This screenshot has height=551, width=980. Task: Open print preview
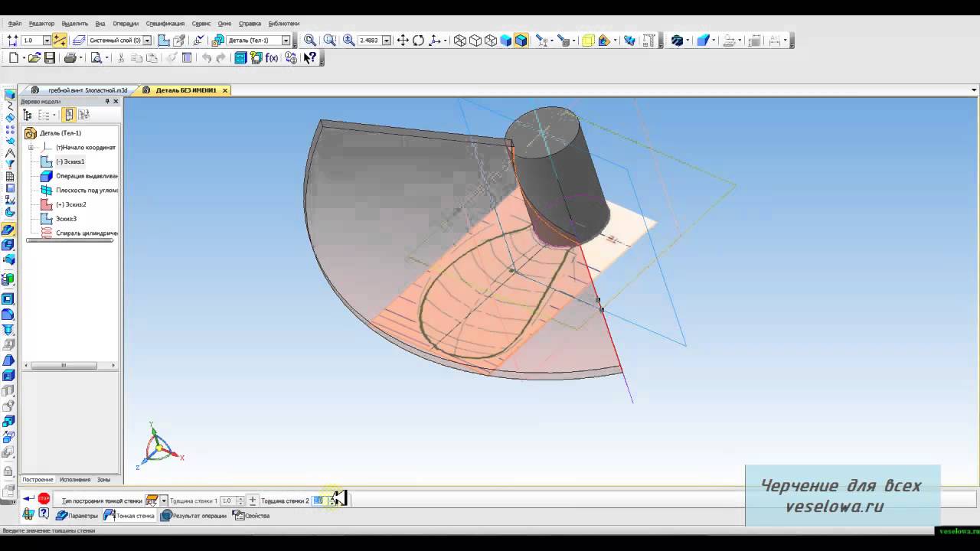pyautogui.click(x=96, y=58)
